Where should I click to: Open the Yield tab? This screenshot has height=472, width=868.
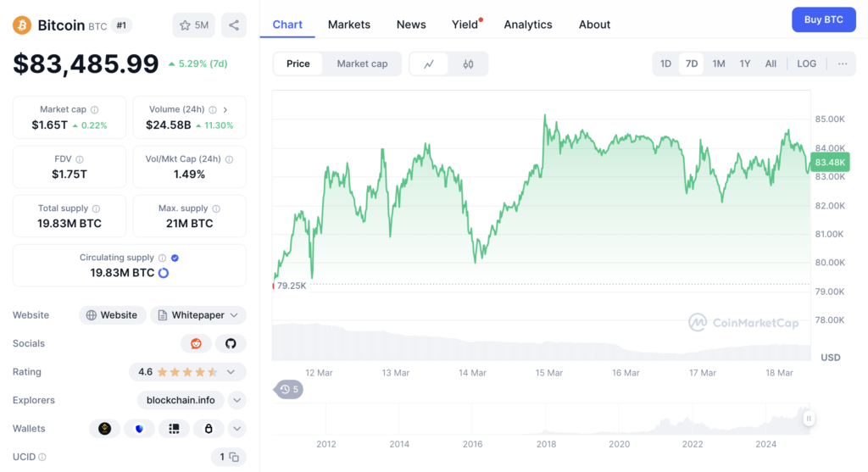(465, 25)
